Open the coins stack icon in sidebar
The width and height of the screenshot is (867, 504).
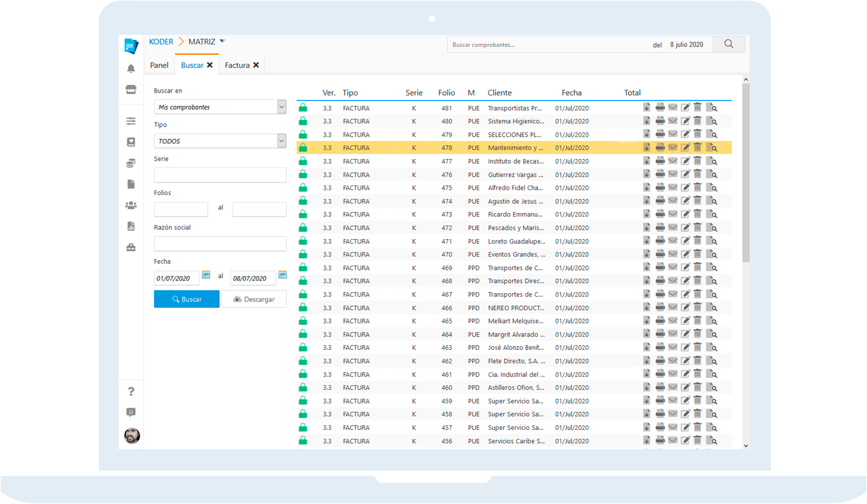coord(131,163)
